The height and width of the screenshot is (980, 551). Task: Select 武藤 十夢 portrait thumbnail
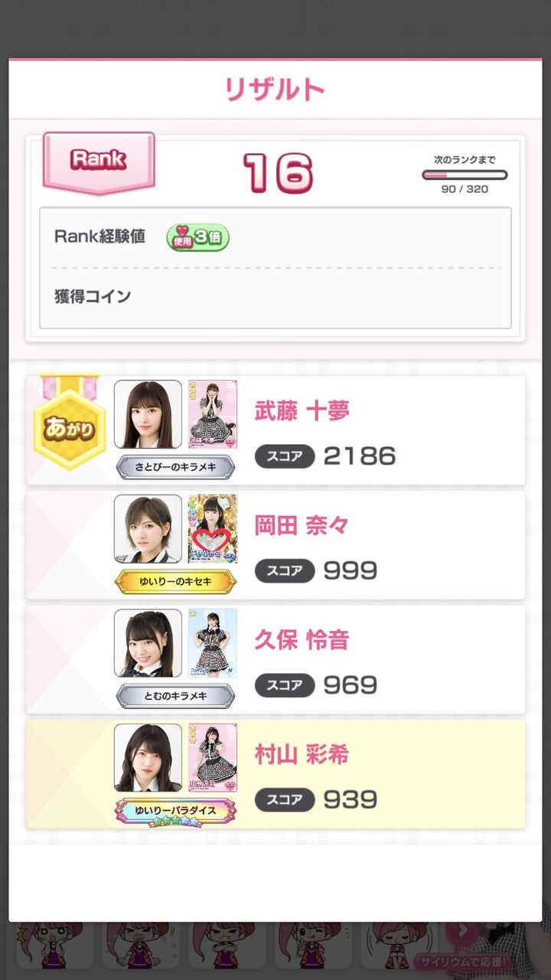coord(148,414)
